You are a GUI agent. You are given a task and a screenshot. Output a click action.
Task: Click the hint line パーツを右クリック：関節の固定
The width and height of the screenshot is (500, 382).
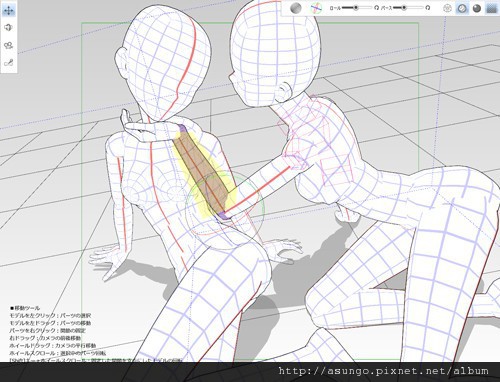point(48,330)
